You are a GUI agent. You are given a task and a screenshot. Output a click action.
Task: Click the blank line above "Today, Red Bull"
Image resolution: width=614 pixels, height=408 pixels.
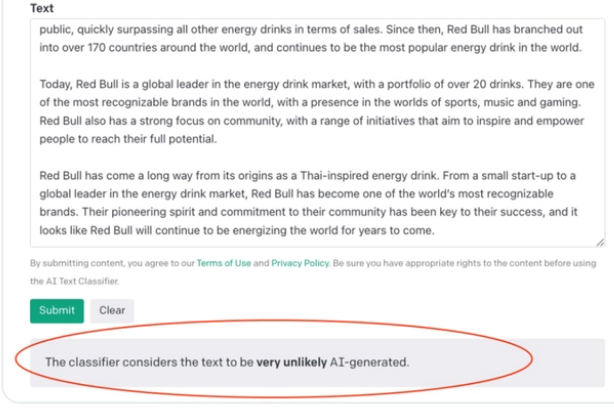(x=317, y=66)
